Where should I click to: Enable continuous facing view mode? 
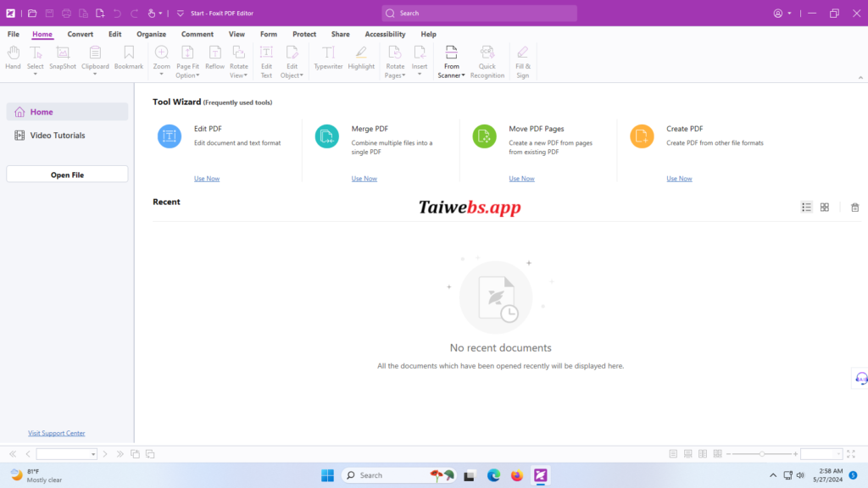[717, 454]
